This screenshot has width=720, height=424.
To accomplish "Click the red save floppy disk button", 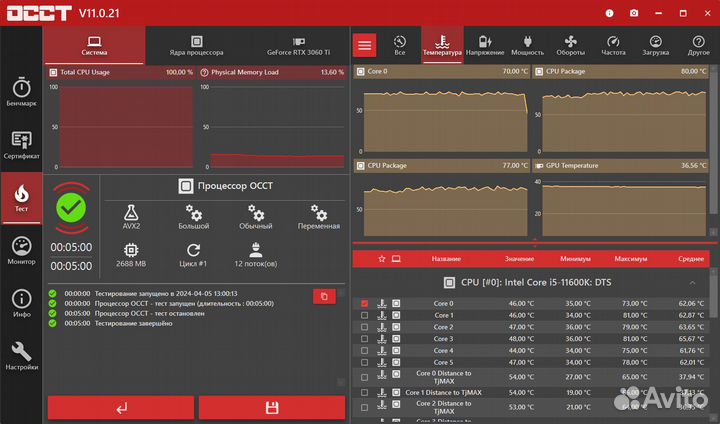I will pyautogui.click(x=270, y=408).
